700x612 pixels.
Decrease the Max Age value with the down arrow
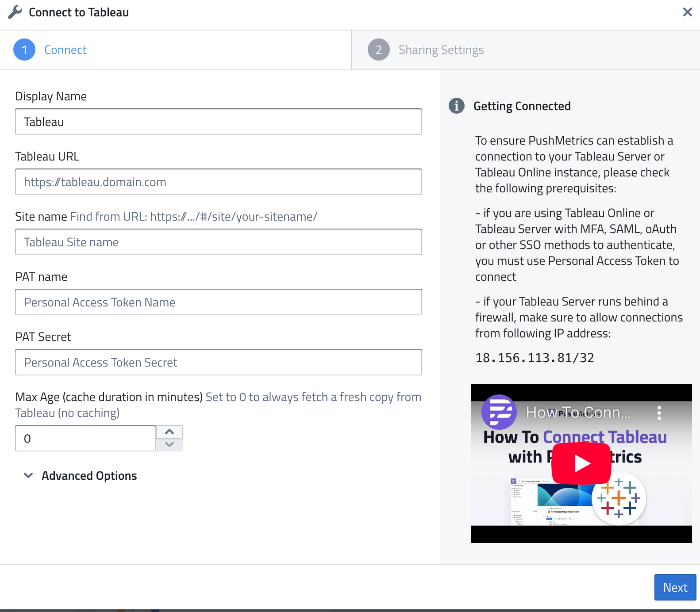[169, 444]
